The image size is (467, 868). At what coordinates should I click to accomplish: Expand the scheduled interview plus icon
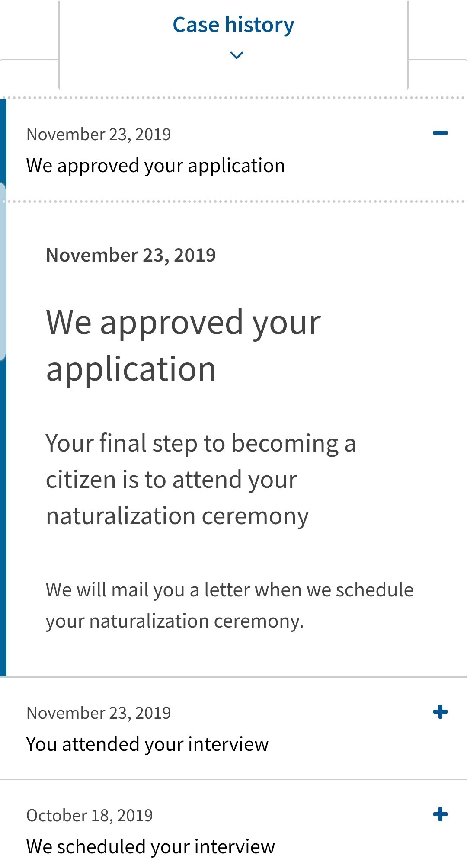440,814
